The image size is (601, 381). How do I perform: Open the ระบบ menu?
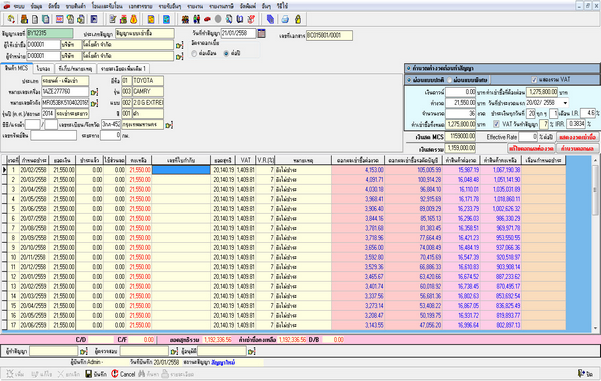point(19,6)
